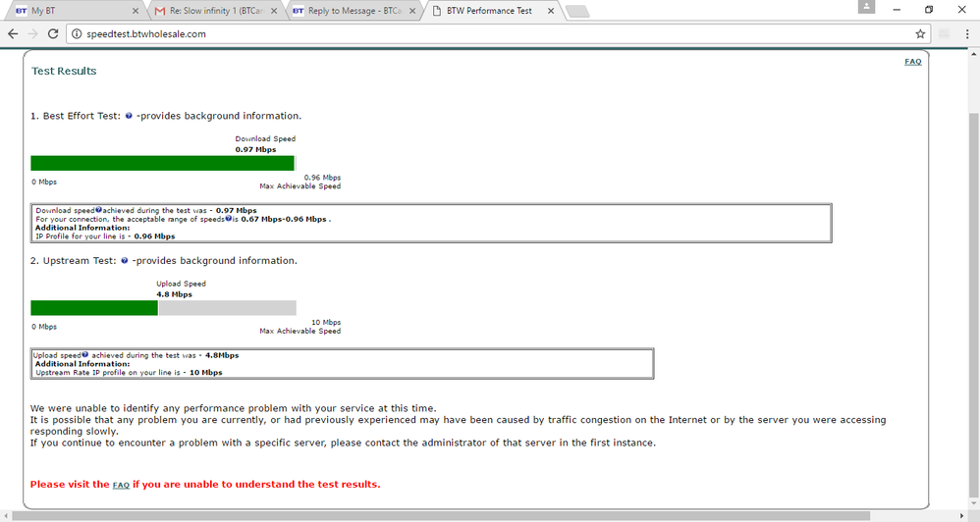The image size is (980, 522).
Task: Bookmark this page with the star
Action: pos(920,33)
